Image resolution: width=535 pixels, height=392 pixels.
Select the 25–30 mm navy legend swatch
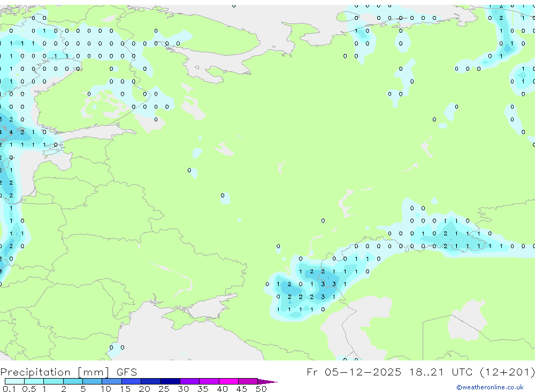(170, 381)
